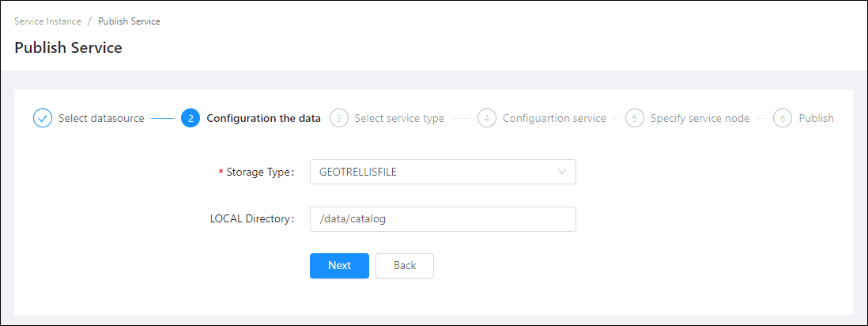The width and height of the screenshot is (868, 326).
Task: Open the Service Instance breadcrumb link
Action: pos(47,21)
